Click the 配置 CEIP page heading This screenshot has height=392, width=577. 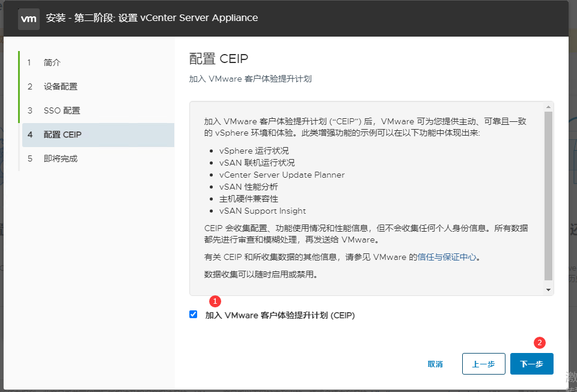pyautogui.click(x=219, y=58)
